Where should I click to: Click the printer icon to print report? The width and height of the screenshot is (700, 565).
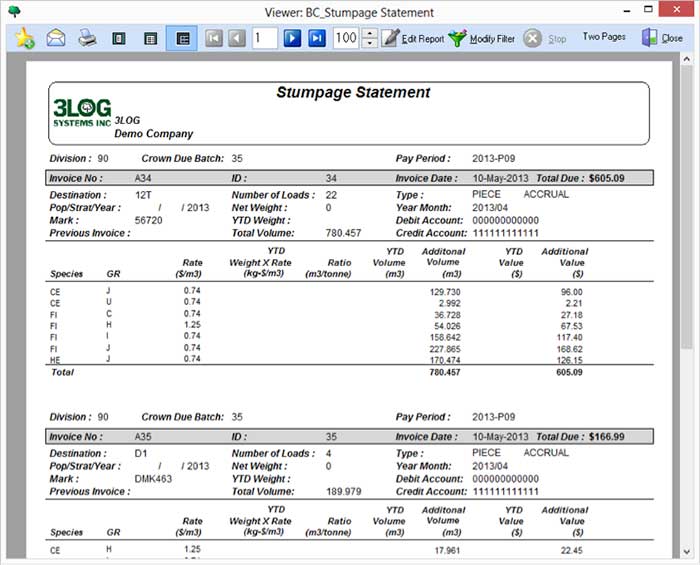click(87, 38)
